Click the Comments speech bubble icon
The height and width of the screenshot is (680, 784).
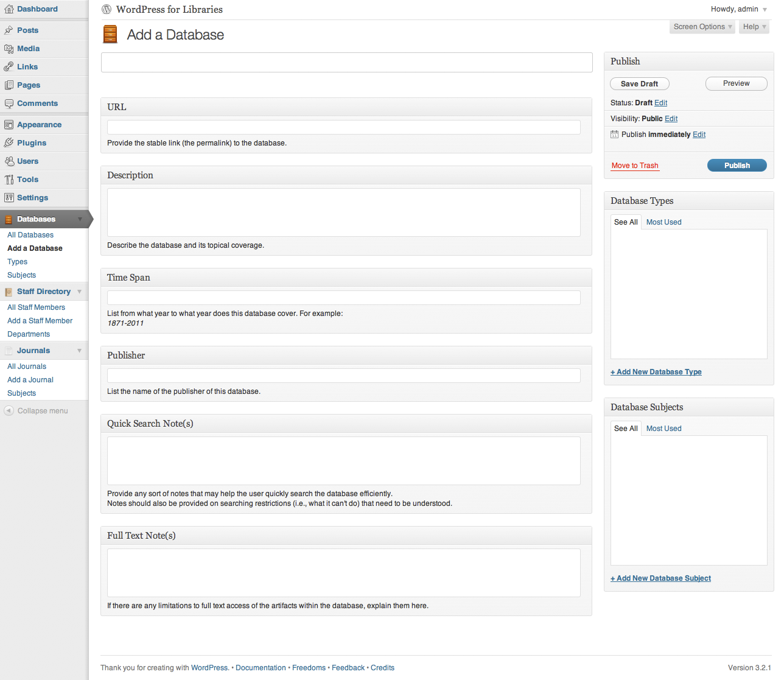coord(9,103)
